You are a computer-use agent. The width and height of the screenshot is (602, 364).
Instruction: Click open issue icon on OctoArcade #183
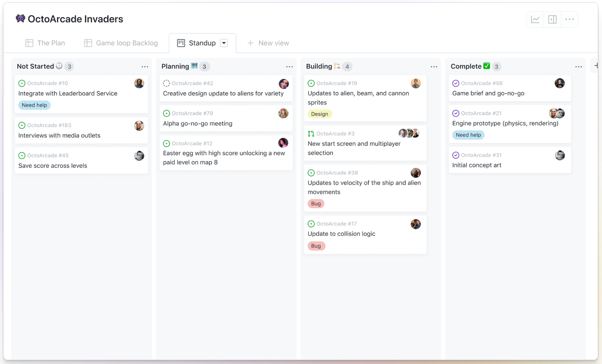[22, 125]
